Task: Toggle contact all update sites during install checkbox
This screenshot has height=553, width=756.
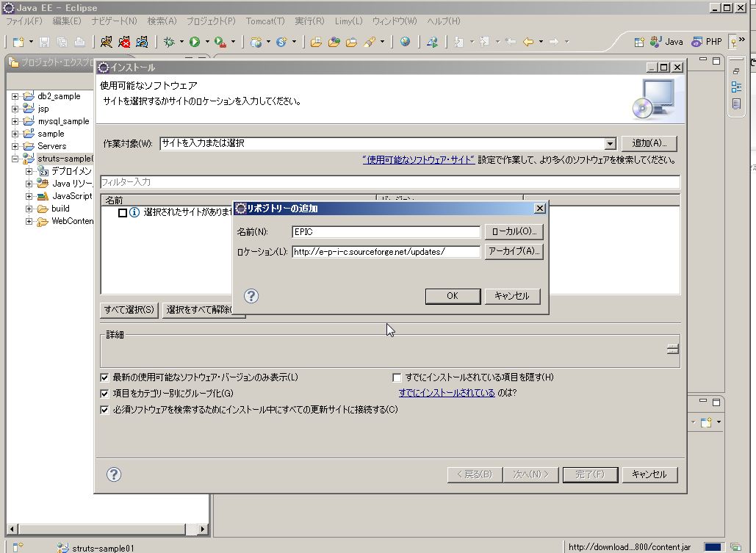Action: [x=104, y=410]
